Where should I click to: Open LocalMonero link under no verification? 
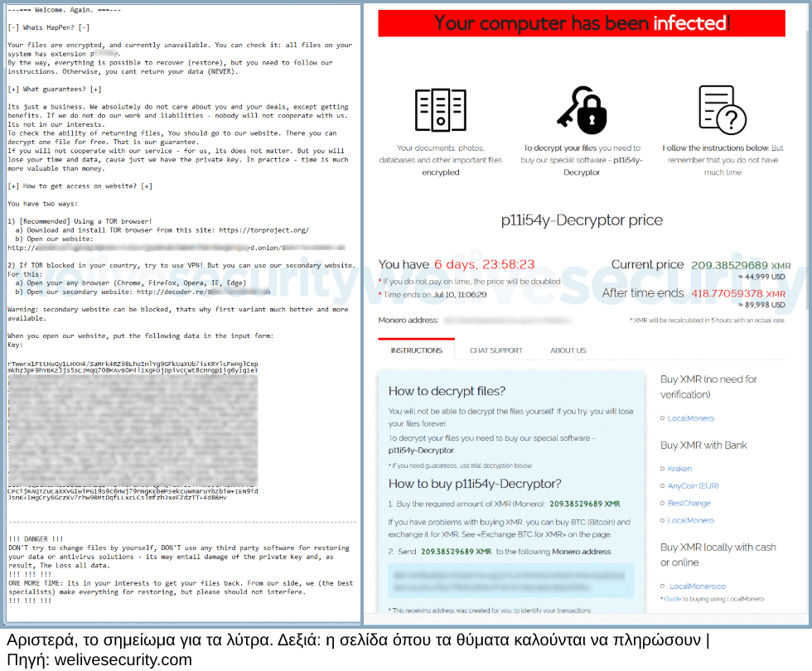[690, 418]
